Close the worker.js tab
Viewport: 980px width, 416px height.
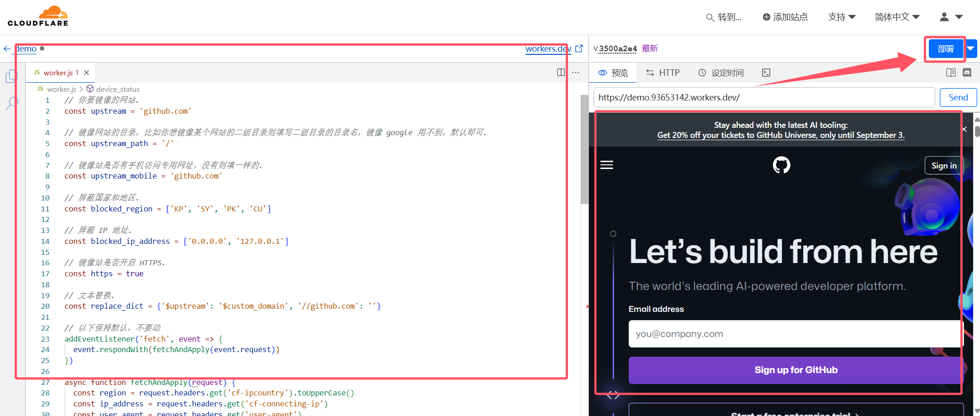coord(86,73)
